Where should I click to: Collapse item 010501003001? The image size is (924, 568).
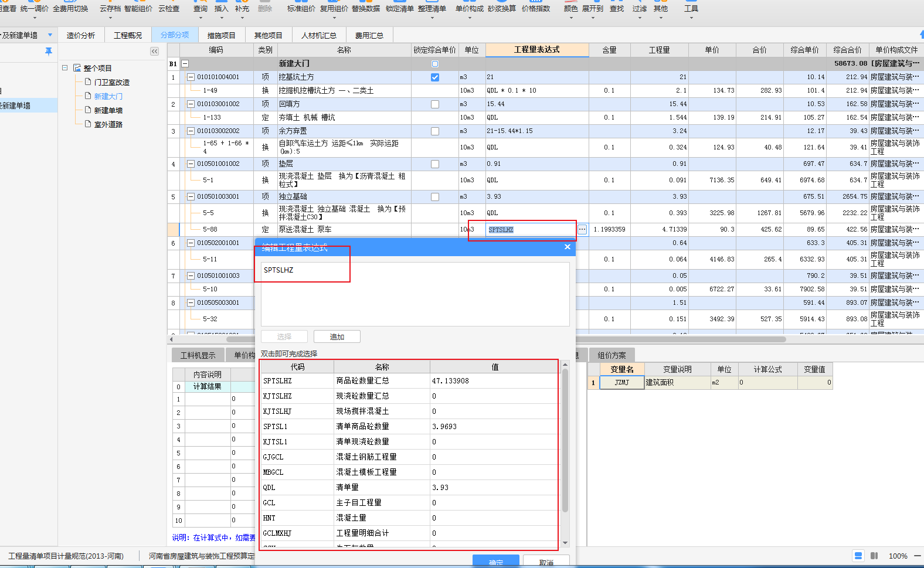(x=191, y=196)
